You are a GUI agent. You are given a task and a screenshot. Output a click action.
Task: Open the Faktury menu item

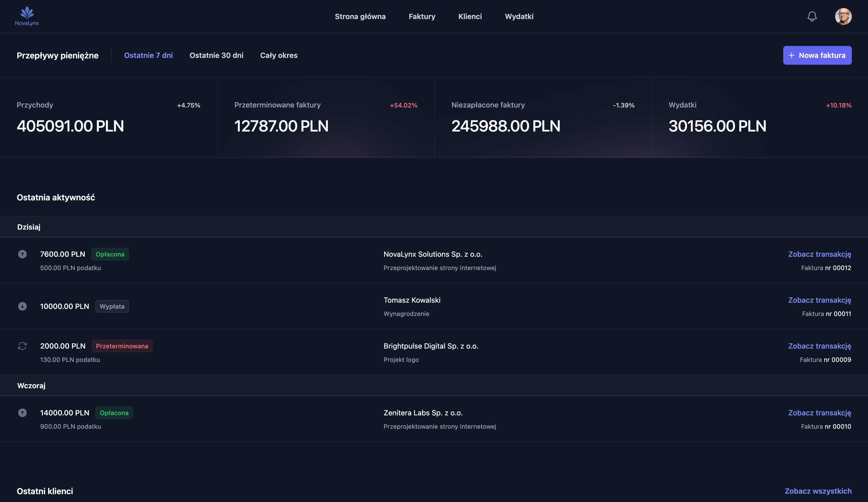(x=421, y=16)
